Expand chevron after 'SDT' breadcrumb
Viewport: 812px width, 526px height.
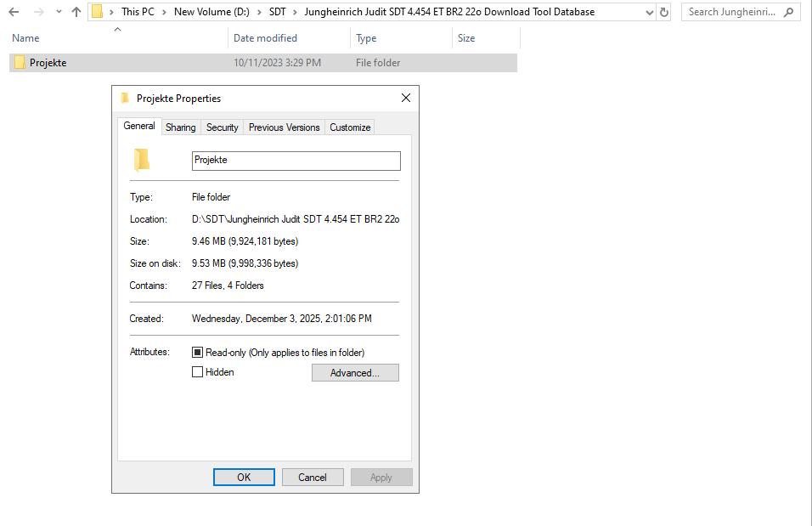(296, 12)
